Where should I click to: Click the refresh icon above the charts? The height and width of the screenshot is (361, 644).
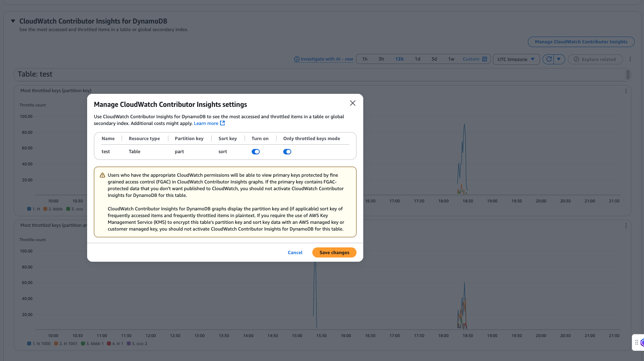click(x=548, y=59)
